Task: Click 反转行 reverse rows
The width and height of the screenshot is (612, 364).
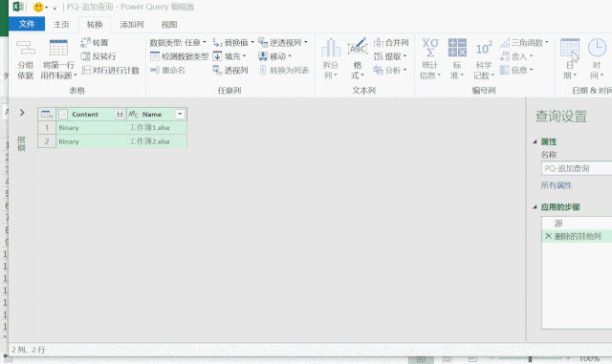Action: pyautogui.click(x=98, y=56)
